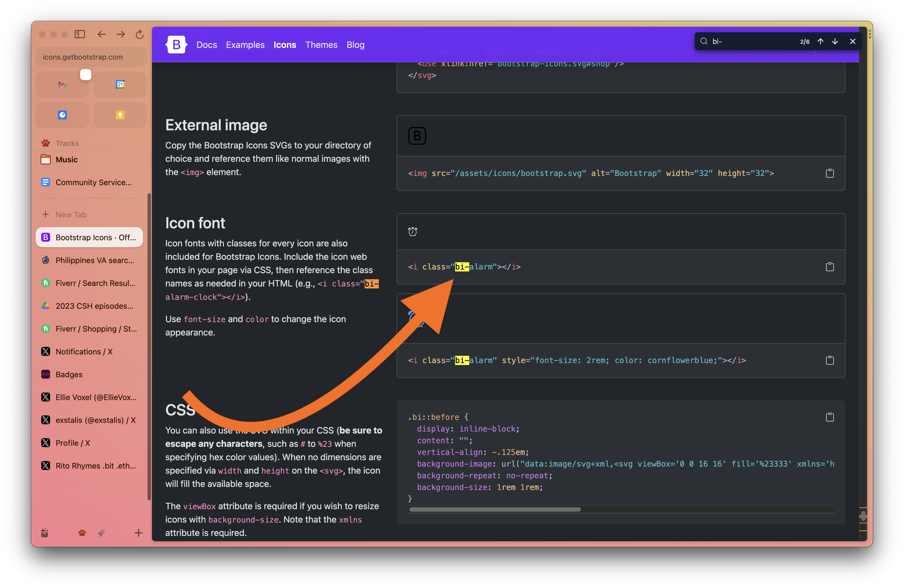
Task: Select the Bootstrap Icons tab in the sidebar
Action: point(89,237)
